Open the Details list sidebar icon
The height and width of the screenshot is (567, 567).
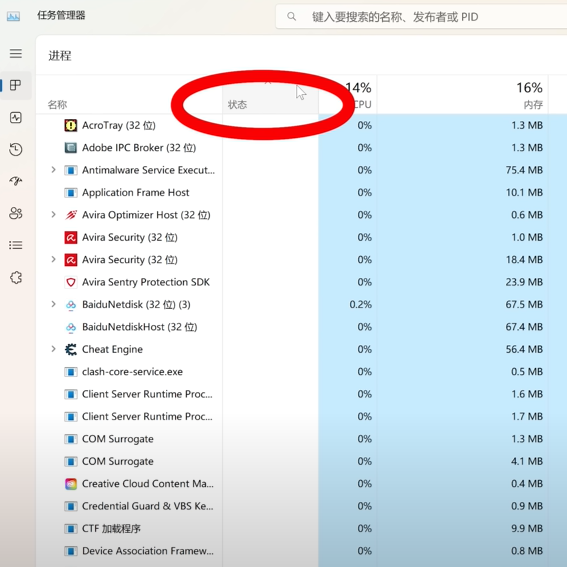tap(16, 245)
